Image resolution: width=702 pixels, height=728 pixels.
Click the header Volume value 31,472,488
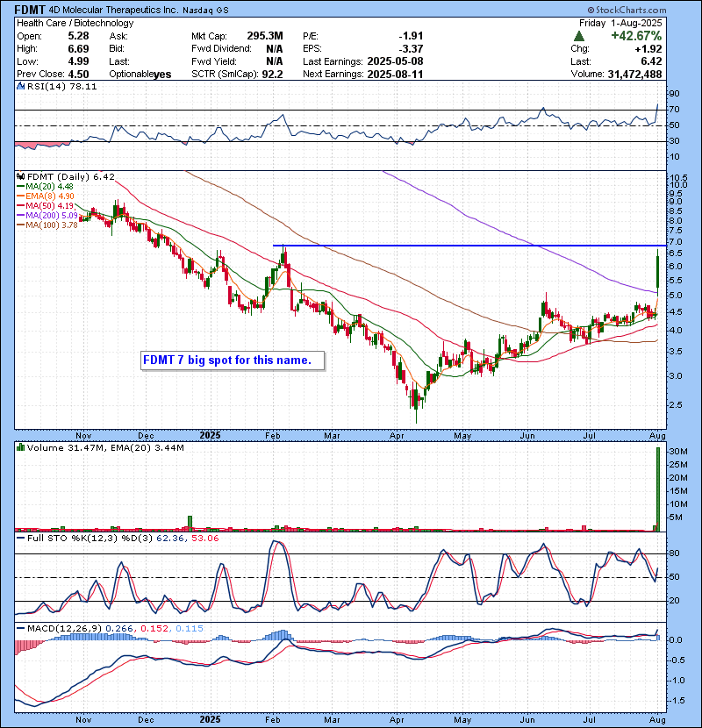coord(634,74)
